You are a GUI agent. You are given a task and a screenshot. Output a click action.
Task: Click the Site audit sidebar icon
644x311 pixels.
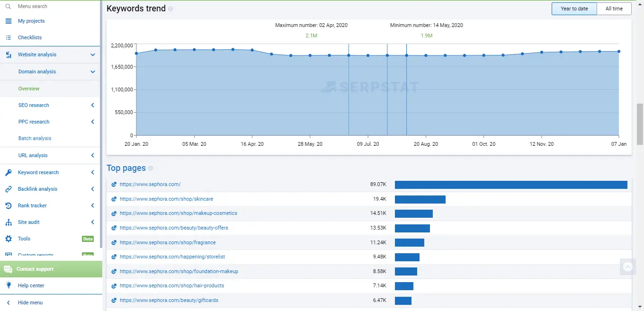click(9, 222)
